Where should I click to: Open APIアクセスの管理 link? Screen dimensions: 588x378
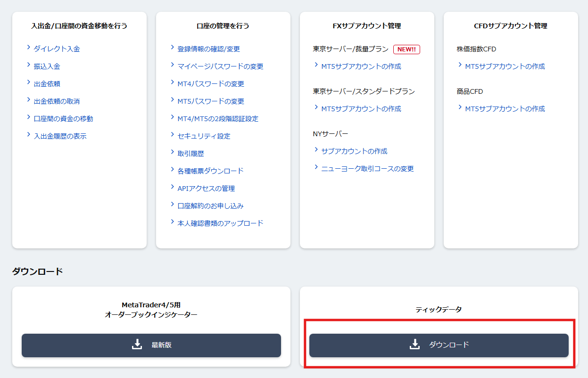(206, 188)
